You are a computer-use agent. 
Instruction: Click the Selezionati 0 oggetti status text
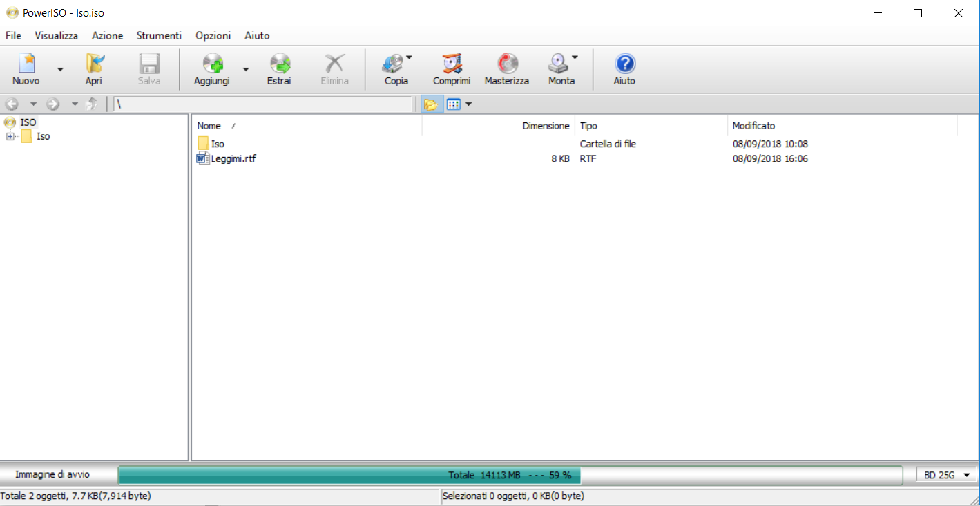[x=513, y=496]
